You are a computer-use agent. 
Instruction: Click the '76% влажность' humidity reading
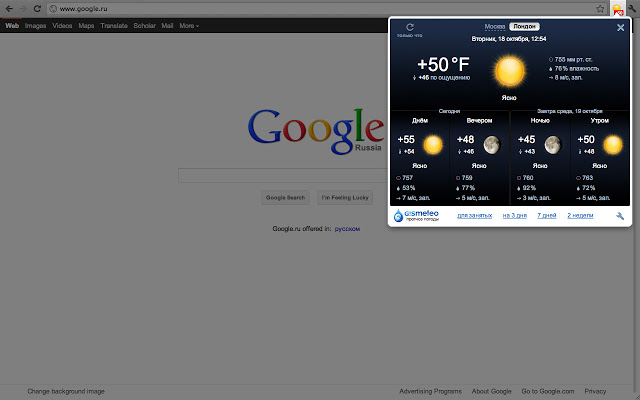pos(574,69)
